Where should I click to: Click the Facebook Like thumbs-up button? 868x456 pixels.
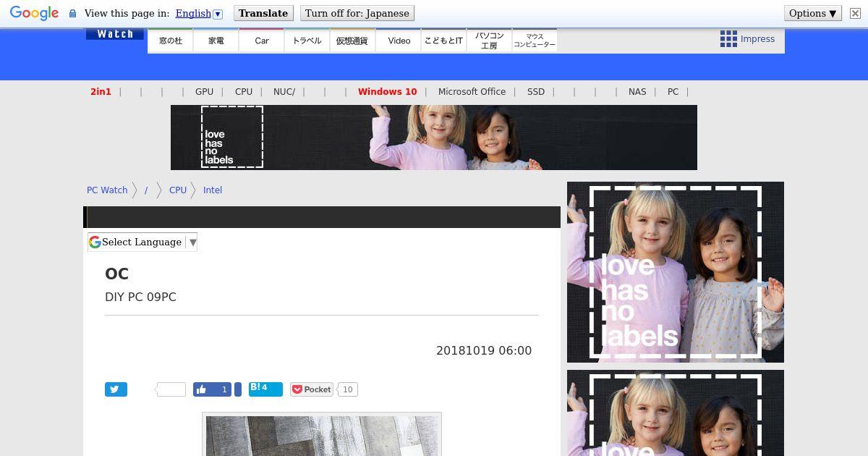[212, 389]
